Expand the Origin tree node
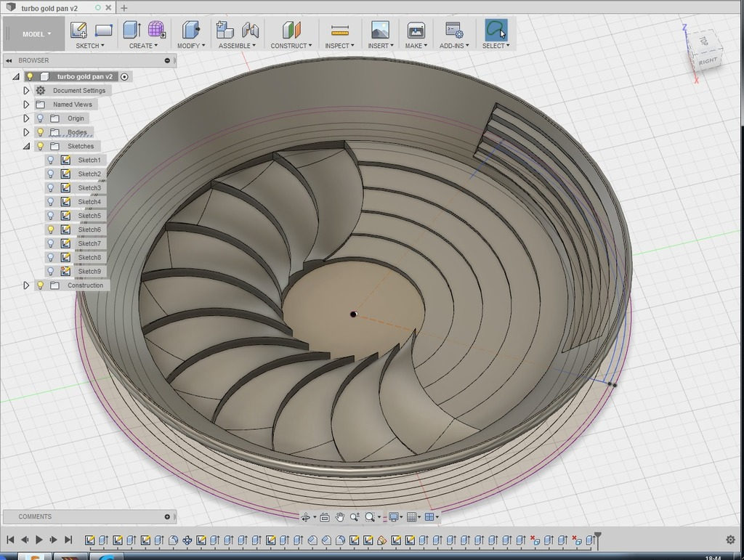This screenshot has width=744, height=560. [26, 118]
